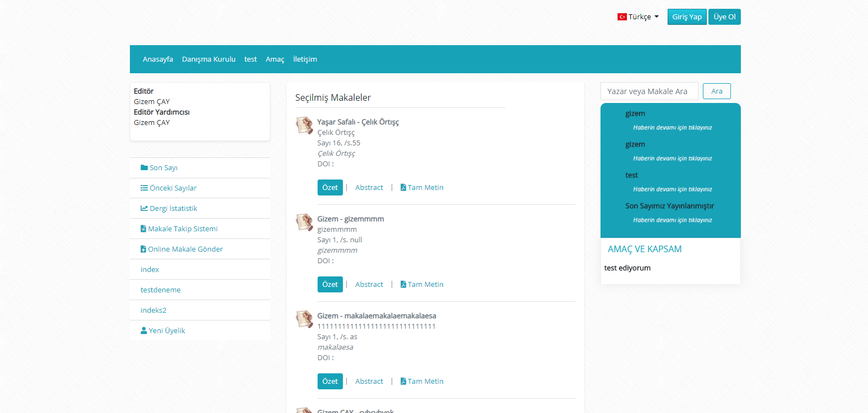
Task: Click the user icon beside Yeni Üyelik
Action: point(144,331)
